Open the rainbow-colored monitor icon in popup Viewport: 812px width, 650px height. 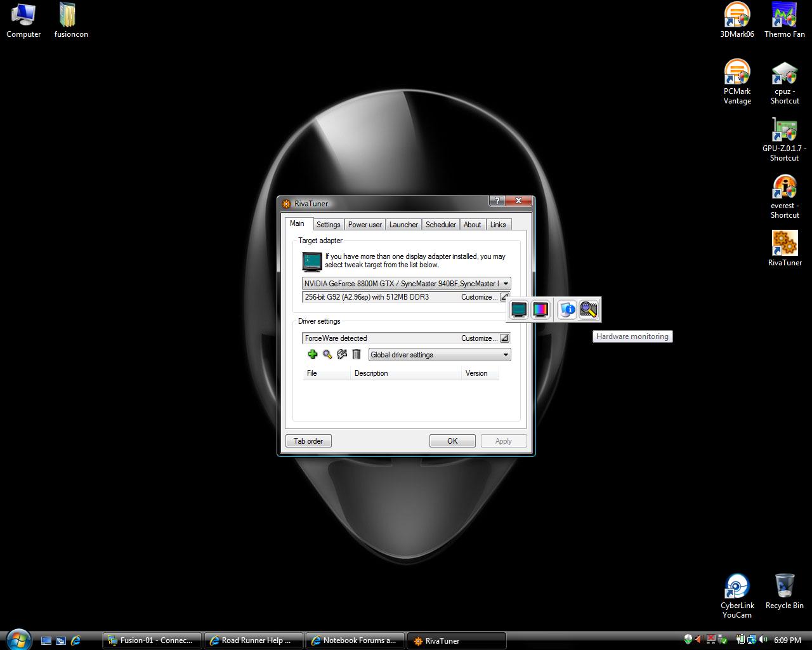coord(540,310)
